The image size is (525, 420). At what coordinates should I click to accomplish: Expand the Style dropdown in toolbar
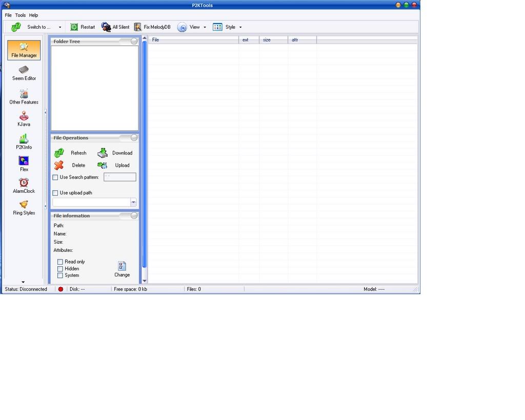pyautogui.click(x=240, y=27)
